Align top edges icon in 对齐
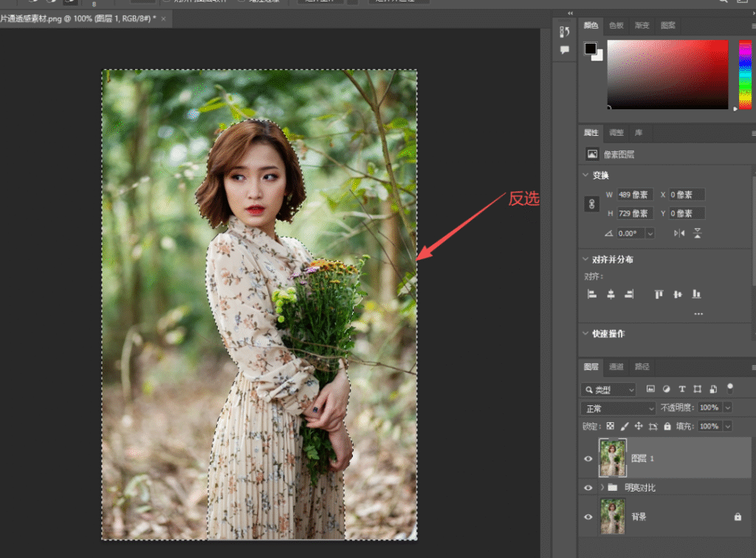This screenshot has width=756, height=558. click(659, 294)
